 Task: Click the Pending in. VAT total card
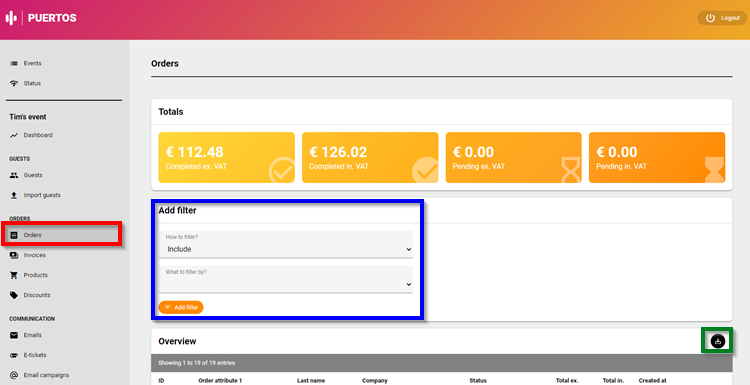pyautogui.click(x=657, y=157)
